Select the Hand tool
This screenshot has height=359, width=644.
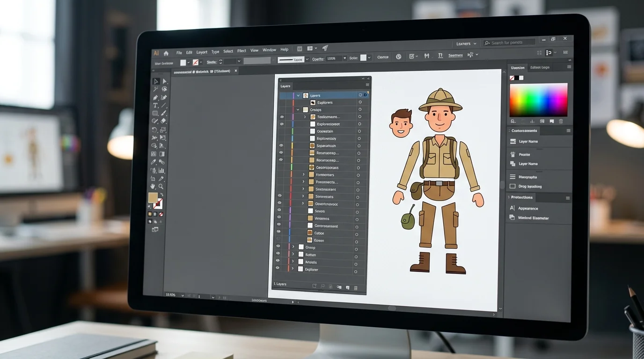coord(153,187)
